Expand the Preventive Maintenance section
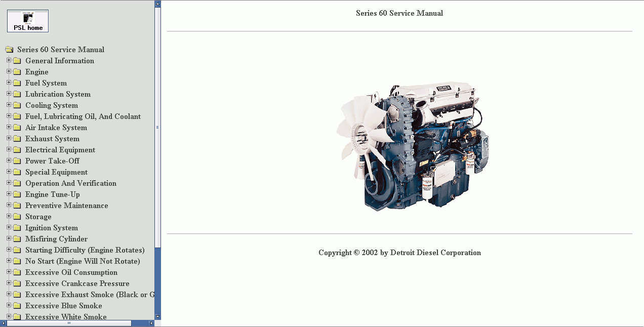The height and width of the screenshot is (327, 644). pos(8,205)
